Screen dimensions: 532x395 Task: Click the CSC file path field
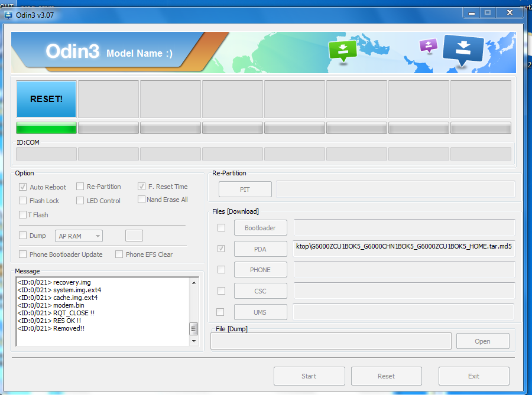click(x=404, y=290)
